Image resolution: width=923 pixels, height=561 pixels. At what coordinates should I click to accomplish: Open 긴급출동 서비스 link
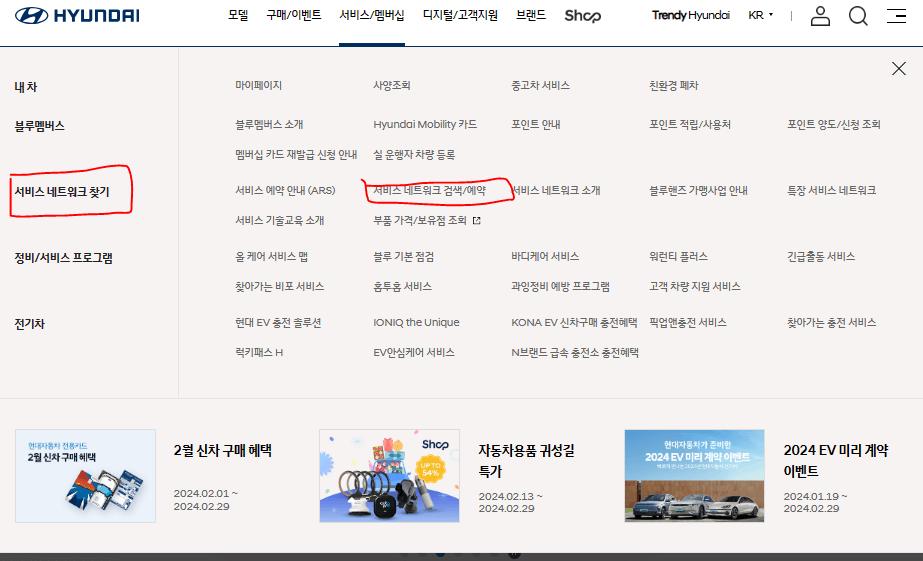coord(821,256)
